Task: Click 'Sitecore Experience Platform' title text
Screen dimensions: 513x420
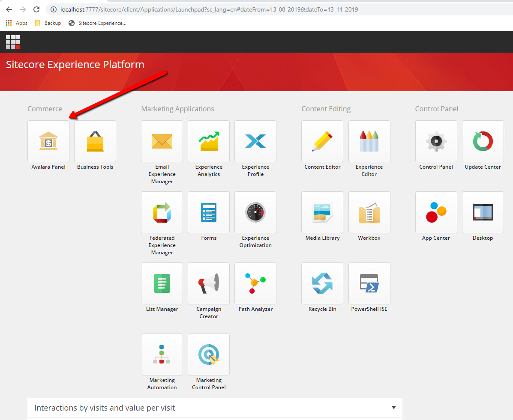Action: tap(75, 64)
